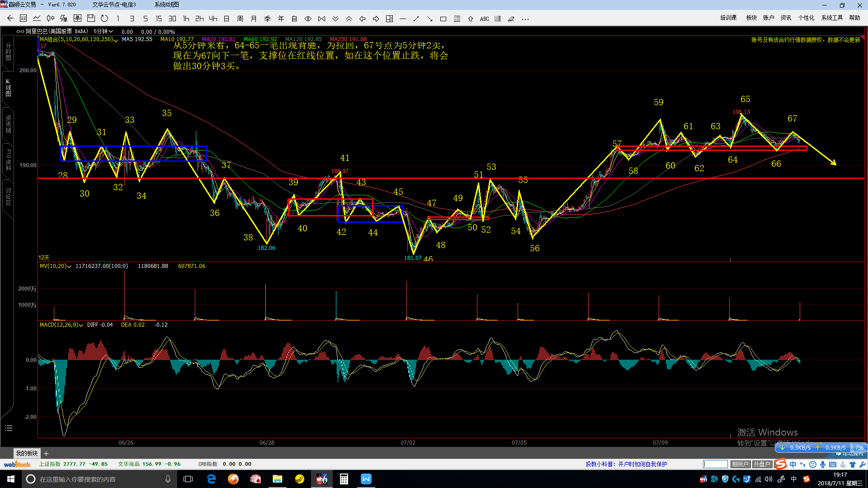Select the 15-minute period button
The image size is (868, 488).
pyautogui.click(x=159, y=19)
